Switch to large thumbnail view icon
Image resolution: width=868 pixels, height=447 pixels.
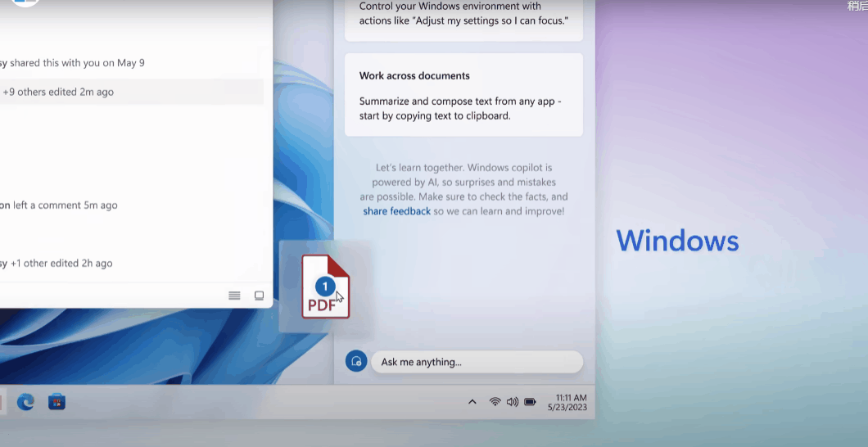(x=259, y=296)
